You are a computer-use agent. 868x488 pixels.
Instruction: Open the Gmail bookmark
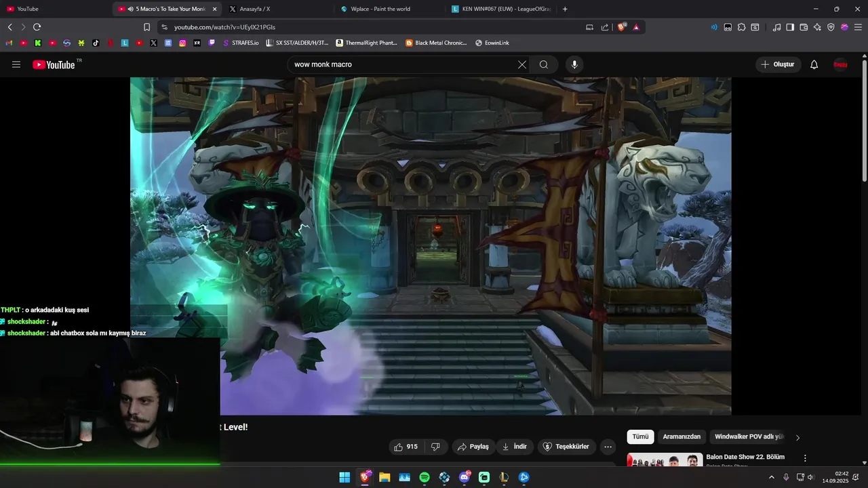9,43
